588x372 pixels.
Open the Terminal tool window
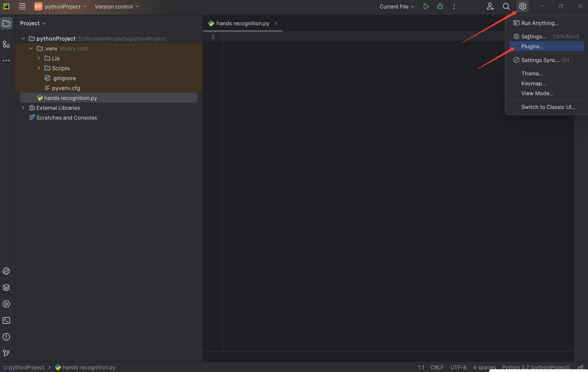[x=6, y=320]
